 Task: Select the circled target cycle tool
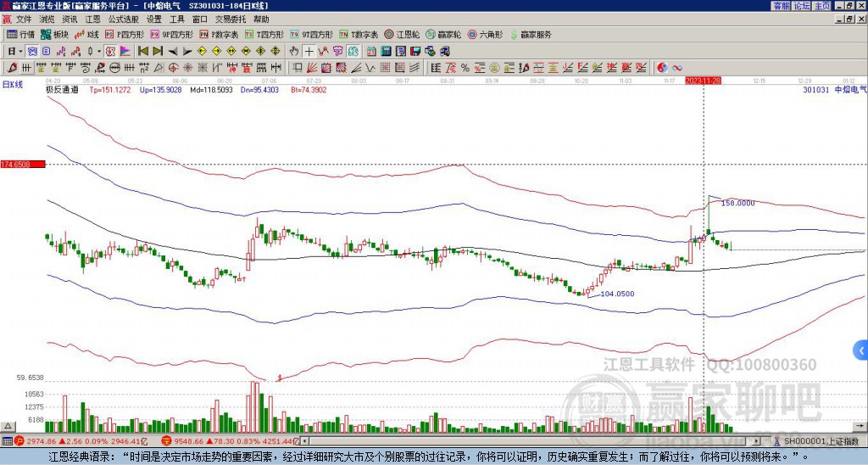click(173, 68)
